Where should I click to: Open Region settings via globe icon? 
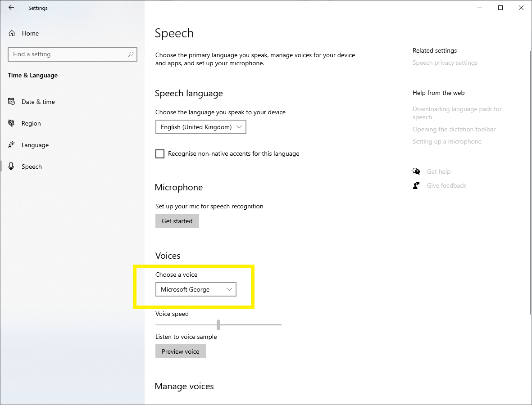click(x=12, y=123)
